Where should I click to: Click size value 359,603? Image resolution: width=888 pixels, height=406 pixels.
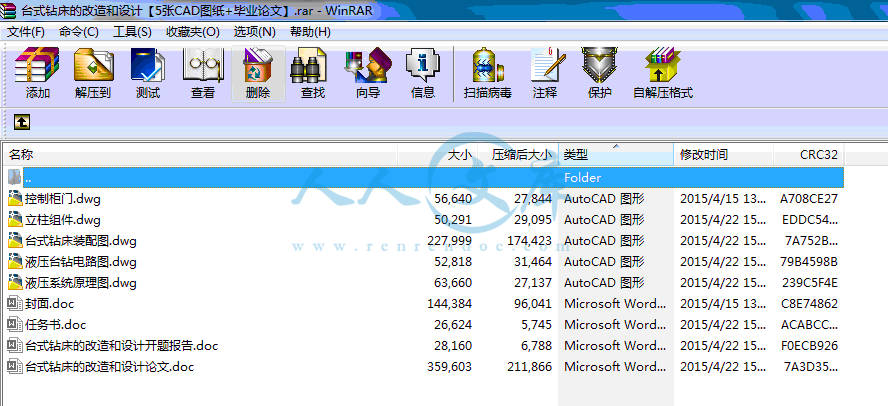pyautogui.click(x=450, y=366)
